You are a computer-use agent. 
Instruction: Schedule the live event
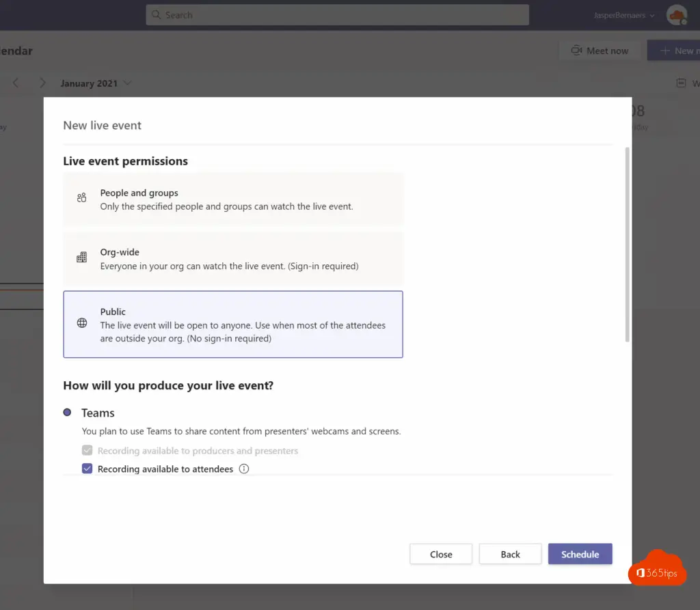pyautogui.click(x=580, y=554)
